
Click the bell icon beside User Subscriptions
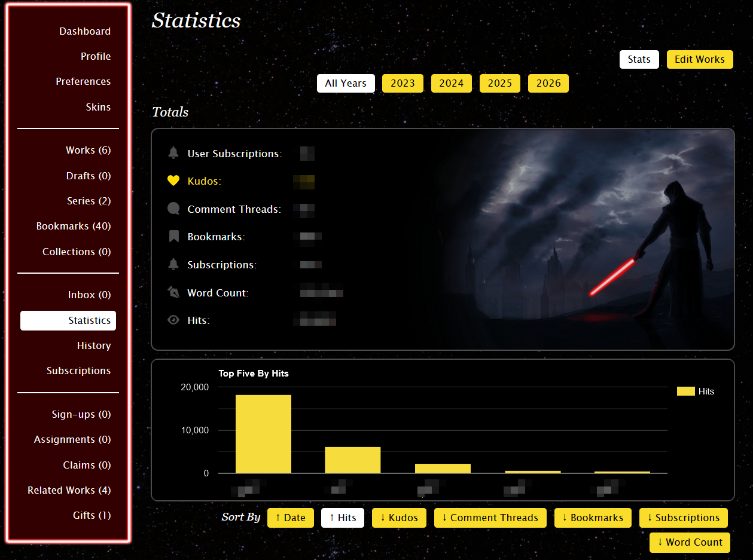point(173,152)
